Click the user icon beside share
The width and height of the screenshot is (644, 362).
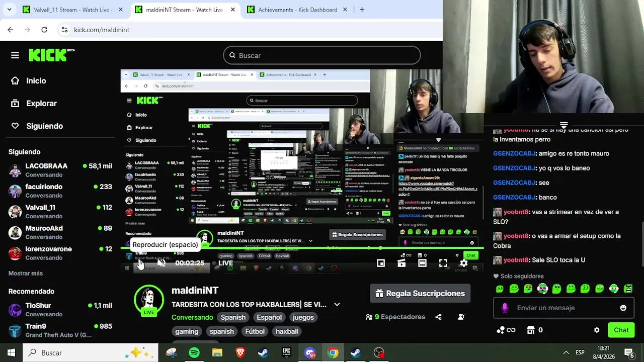[x=461, y=317]
